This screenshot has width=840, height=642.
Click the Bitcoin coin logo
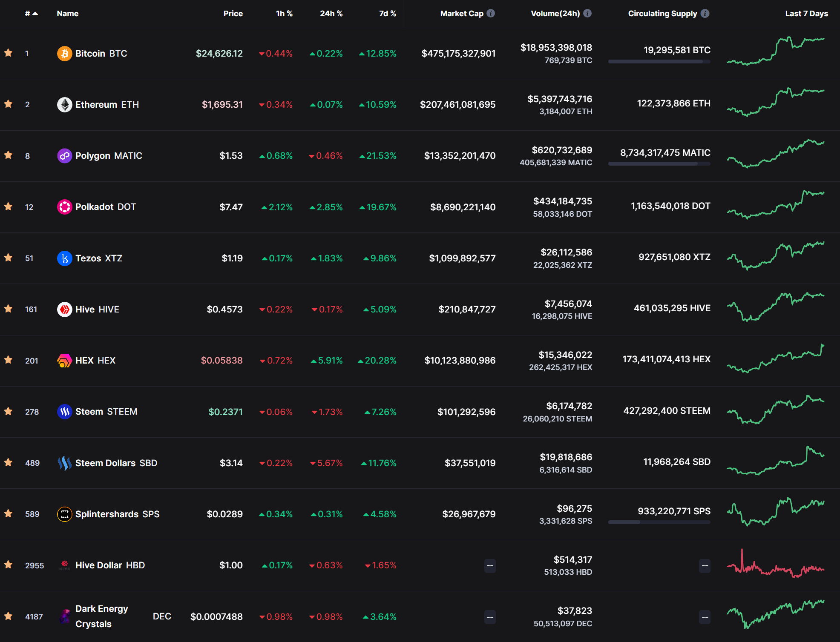click(64, 54)
